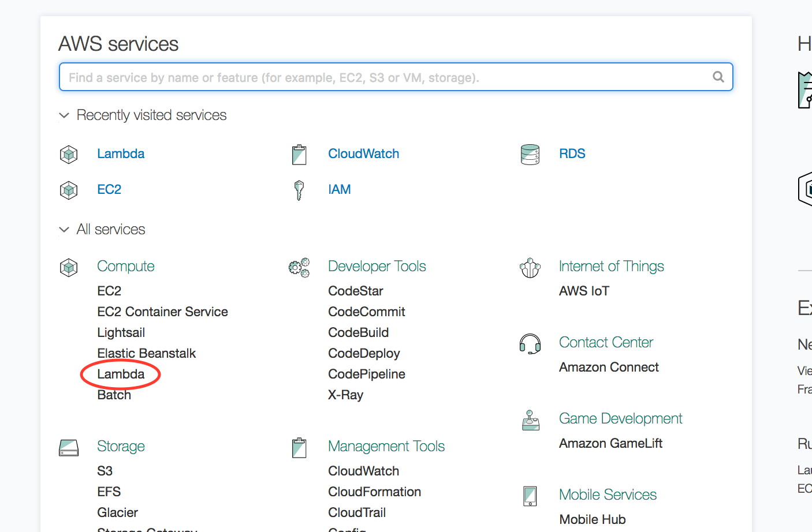Open Amazon Connect service
This screenshot has width=812, height=532.
[609, 367]
